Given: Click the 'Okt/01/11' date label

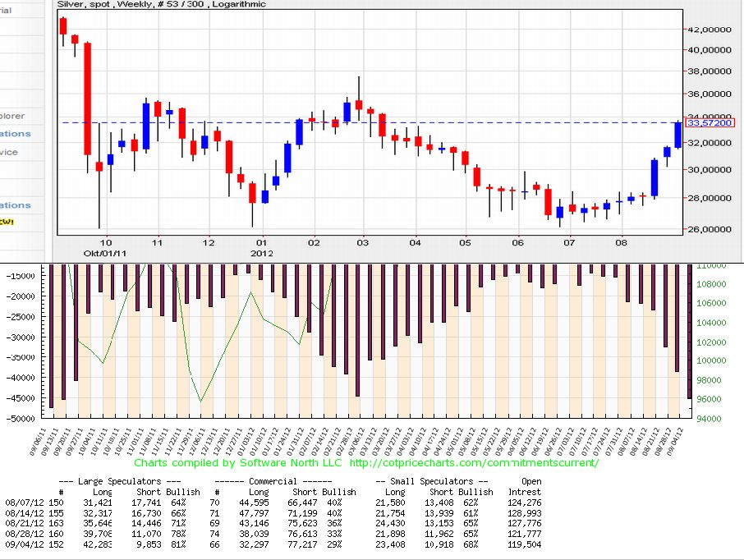Looking at the screenshot, I should 105,254.
